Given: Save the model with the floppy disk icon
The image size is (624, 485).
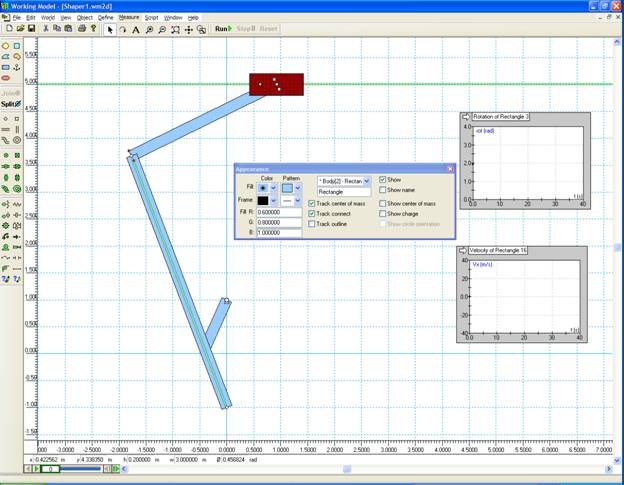Looking at the screenshot, I should coord(31,29).
